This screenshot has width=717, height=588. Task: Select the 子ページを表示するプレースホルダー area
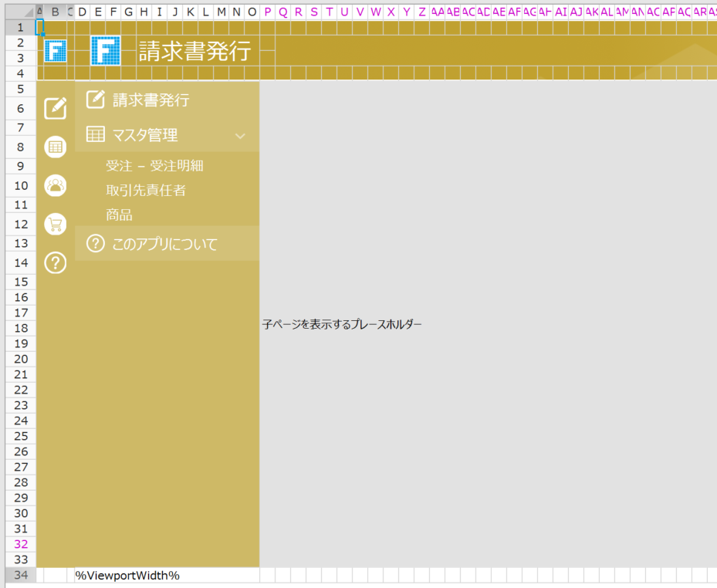click(x=342, y=325)
